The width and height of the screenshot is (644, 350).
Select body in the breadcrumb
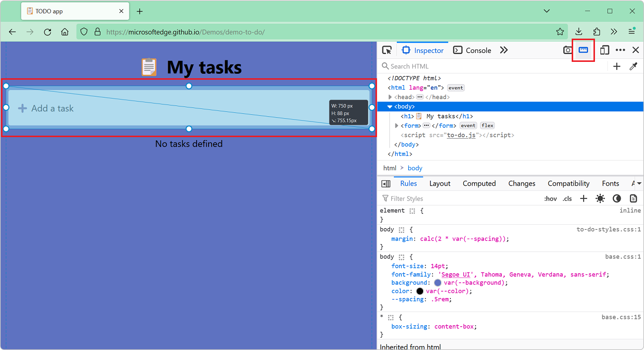tap(415, 168)
